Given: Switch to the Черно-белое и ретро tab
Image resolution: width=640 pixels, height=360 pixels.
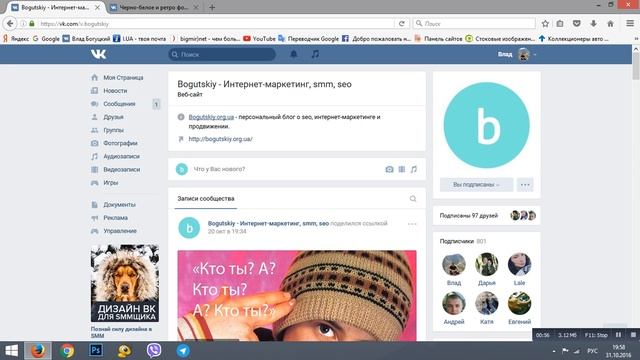Looking at the screenshot, I should point(154,7).
